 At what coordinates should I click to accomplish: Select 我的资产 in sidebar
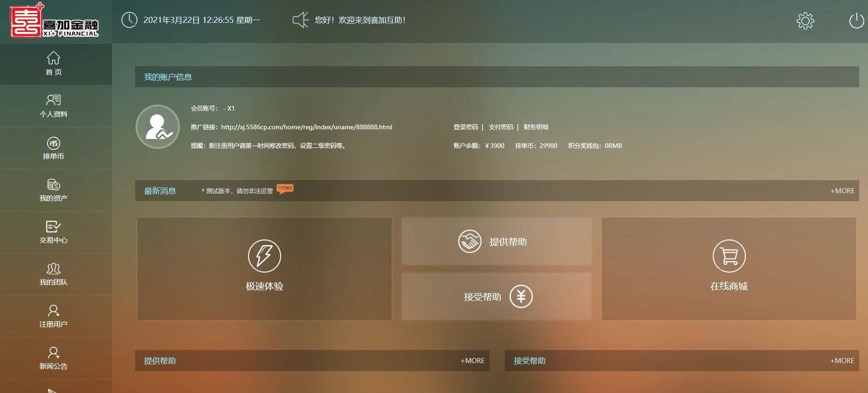54,190
